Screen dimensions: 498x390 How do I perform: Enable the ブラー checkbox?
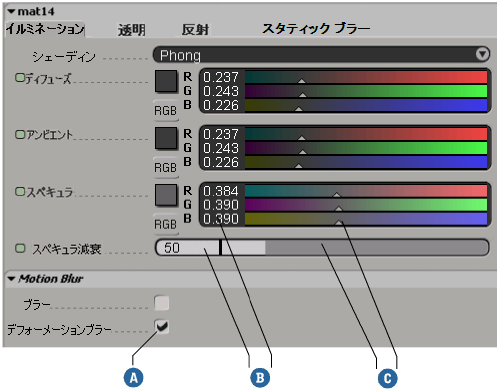[x=162, y=303]
